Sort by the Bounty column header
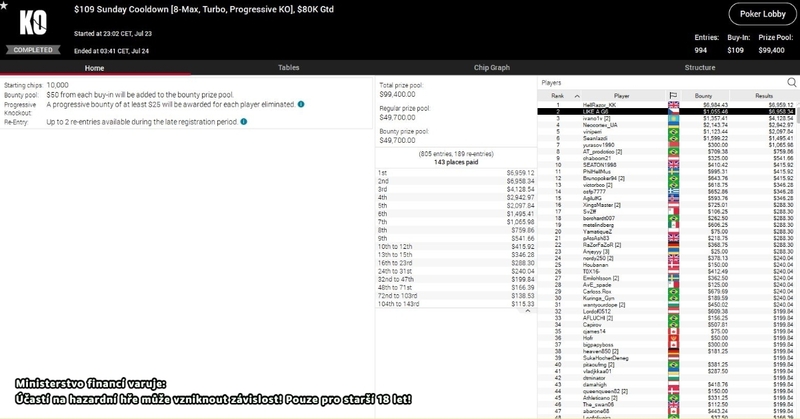This screenshot has height=419, width=800. (x=703, y=95)
